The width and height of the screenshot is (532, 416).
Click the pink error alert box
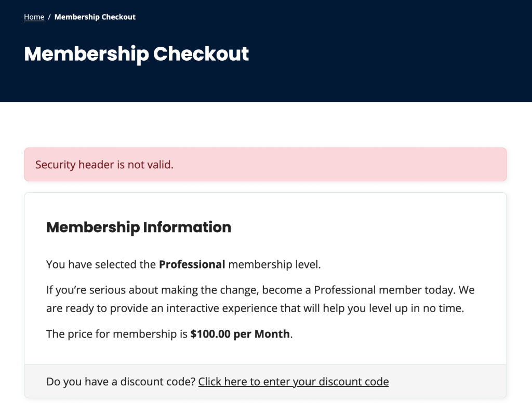point(338,165)
